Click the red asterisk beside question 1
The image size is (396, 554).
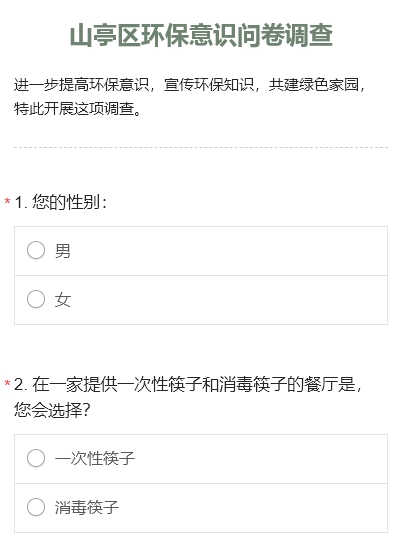coord(7,202)
